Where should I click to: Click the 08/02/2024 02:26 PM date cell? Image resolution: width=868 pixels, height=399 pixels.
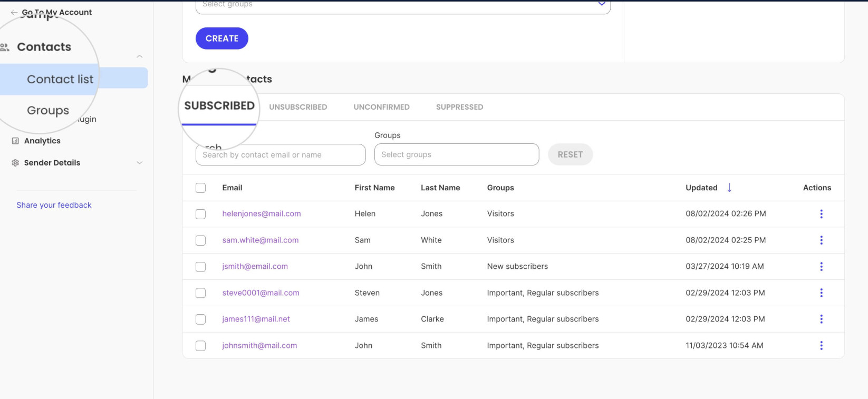(x=726, y=213)
